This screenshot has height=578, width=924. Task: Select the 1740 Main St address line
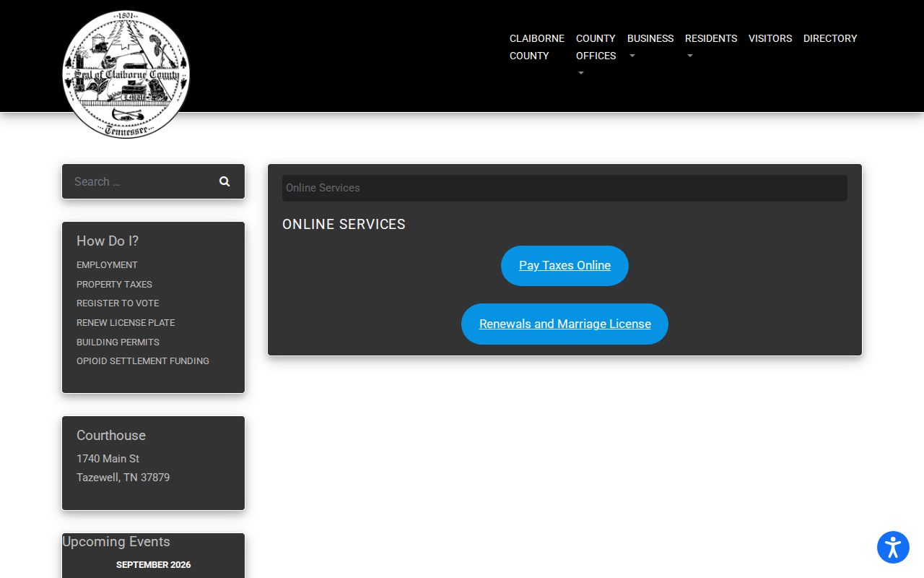coord(108,459)
